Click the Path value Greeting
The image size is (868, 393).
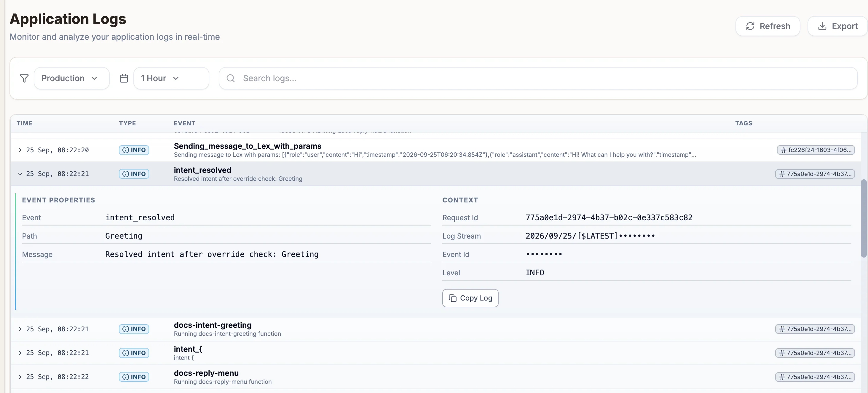124,236
